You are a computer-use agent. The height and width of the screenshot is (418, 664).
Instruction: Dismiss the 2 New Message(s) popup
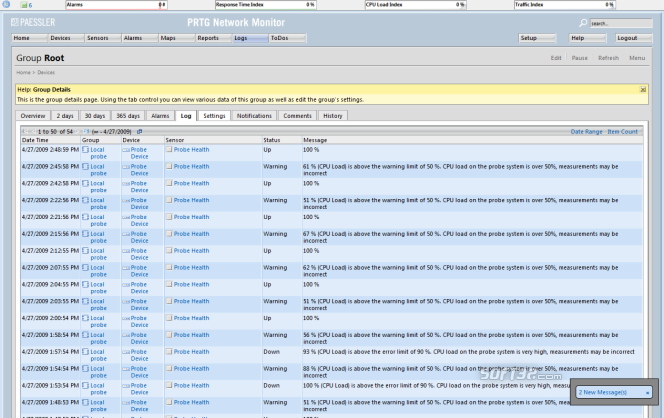click(647, 393)
